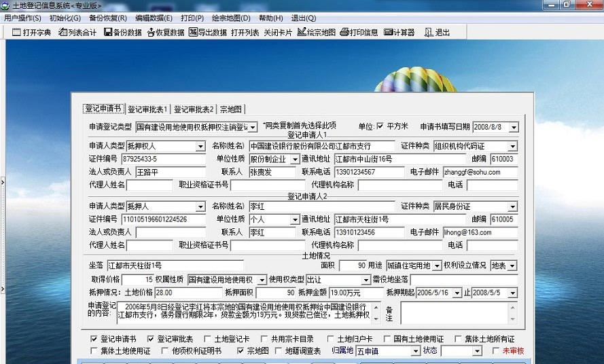Expand the 使用权类型 出让 dropdown

pos(366,280)
